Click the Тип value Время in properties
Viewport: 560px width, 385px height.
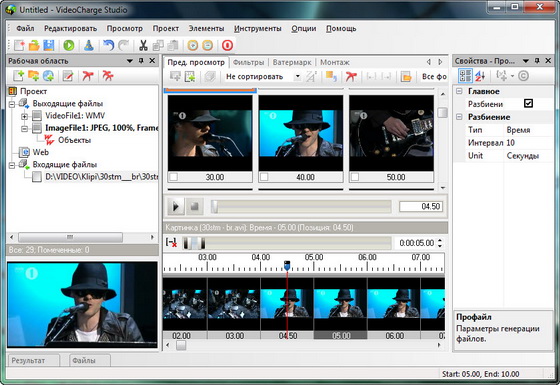point(518,130)
